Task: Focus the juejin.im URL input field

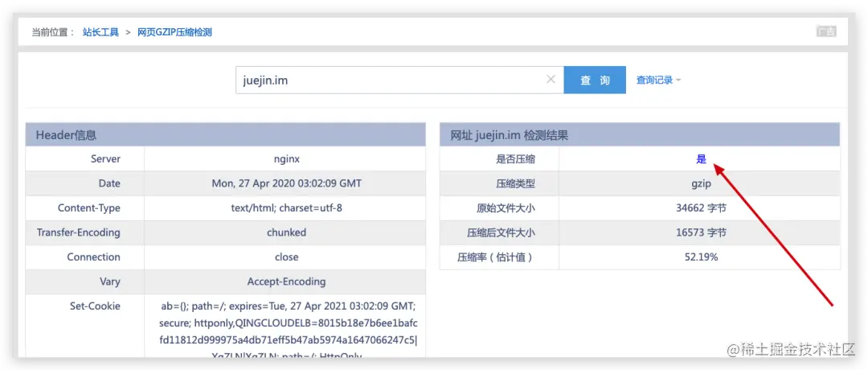Action: coord(399,80)
